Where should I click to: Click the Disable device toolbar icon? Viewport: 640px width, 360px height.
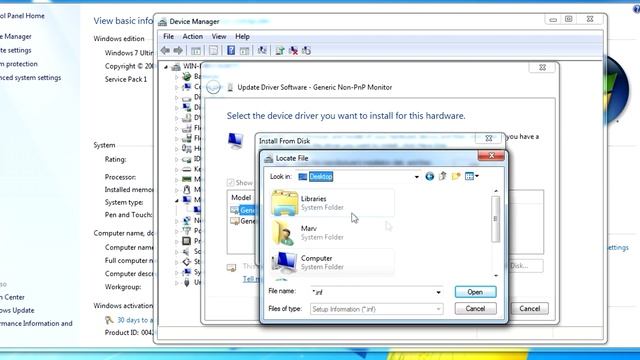pos(307,51)
